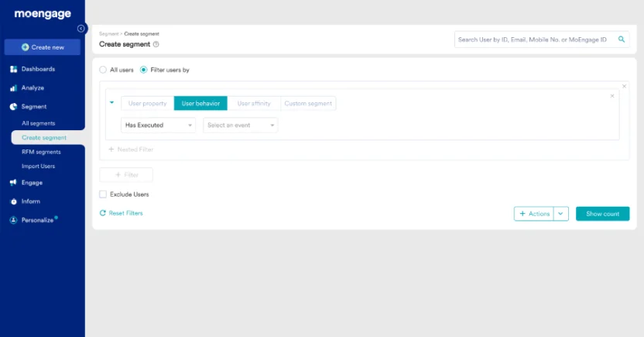This screenshot has width=644, height=337.
Task: Switch to the User behavior tab
Action: pyautogui.click(x=200, y=103)
